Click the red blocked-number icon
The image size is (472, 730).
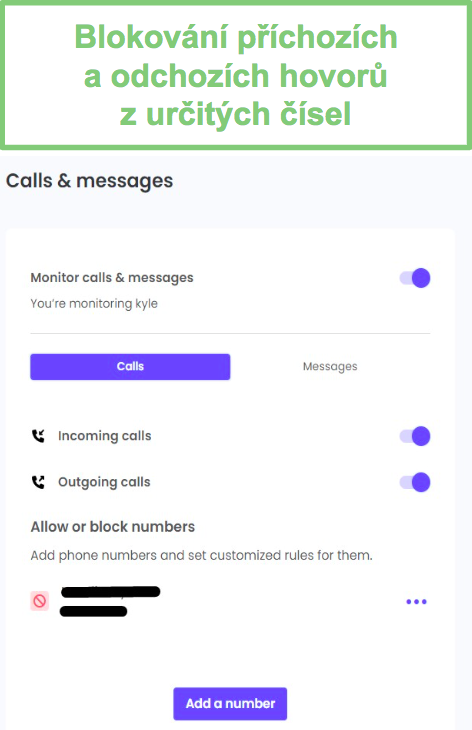click(x=40, y=601)
